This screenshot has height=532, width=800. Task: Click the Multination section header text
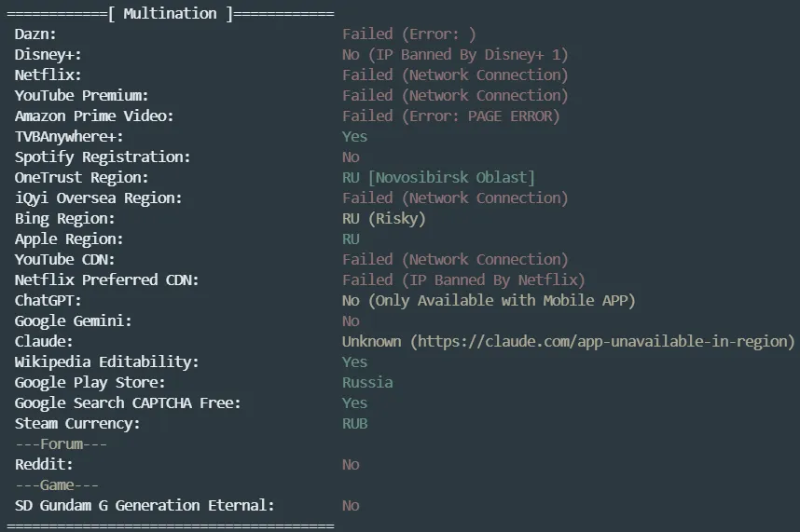pyautogui.click(x=170, y=13)
